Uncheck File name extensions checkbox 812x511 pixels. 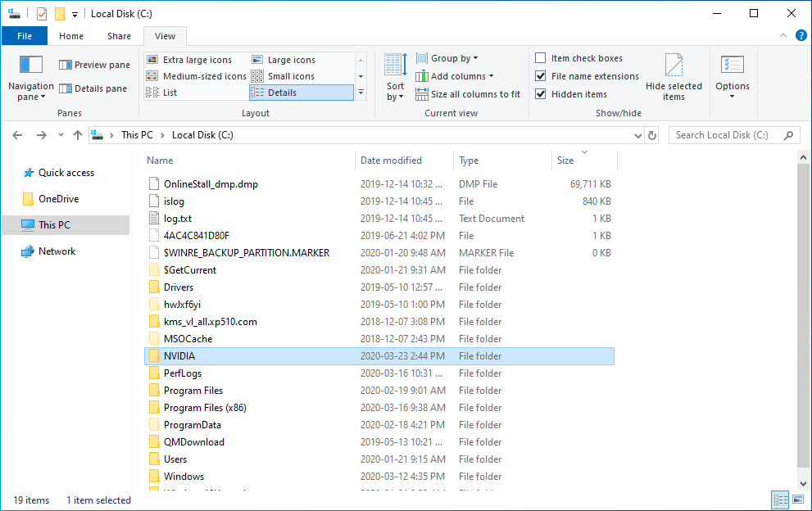tap(541, 76)
